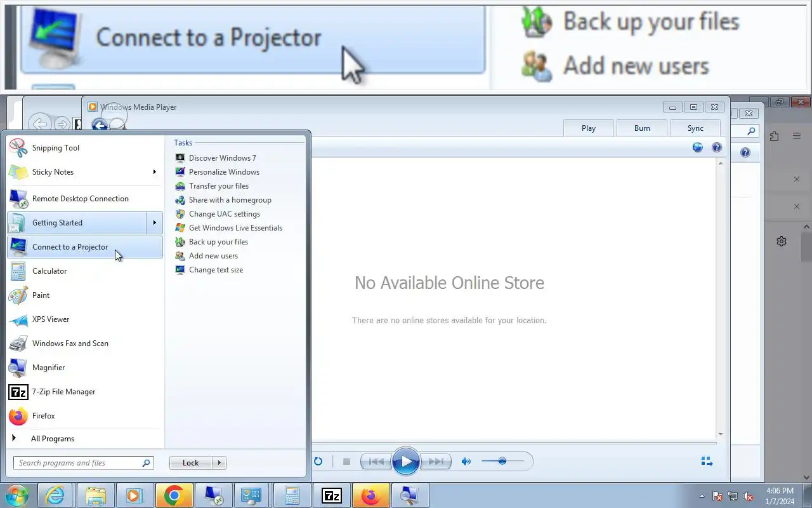Click the Lock button
The image size is (812, 508).
click(x=190, y=463)
